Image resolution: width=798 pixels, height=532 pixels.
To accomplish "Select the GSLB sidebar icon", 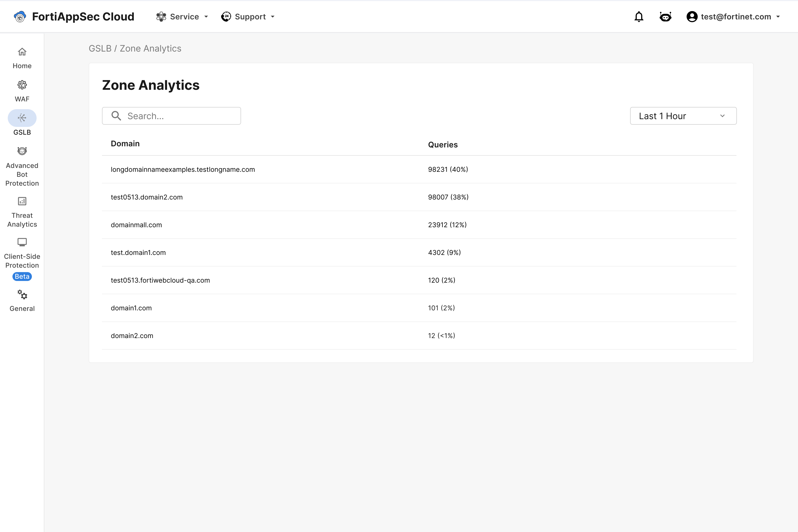I will (22, 118).
